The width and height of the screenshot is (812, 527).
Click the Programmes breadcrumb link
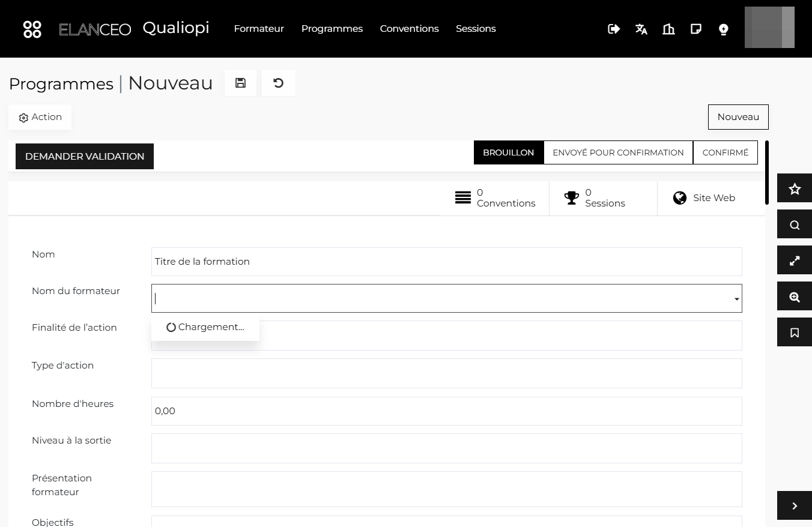tap(61, 83)
